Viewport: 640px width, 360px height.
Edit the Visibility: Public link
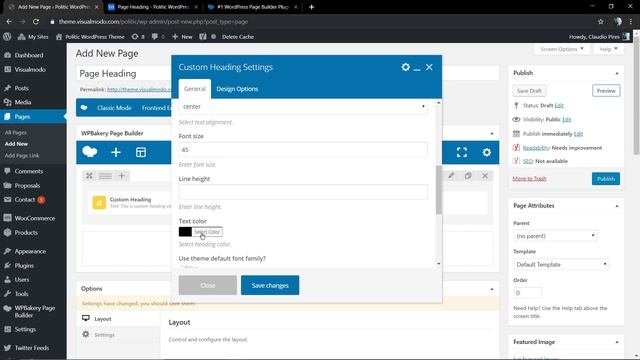pos(567,119)
